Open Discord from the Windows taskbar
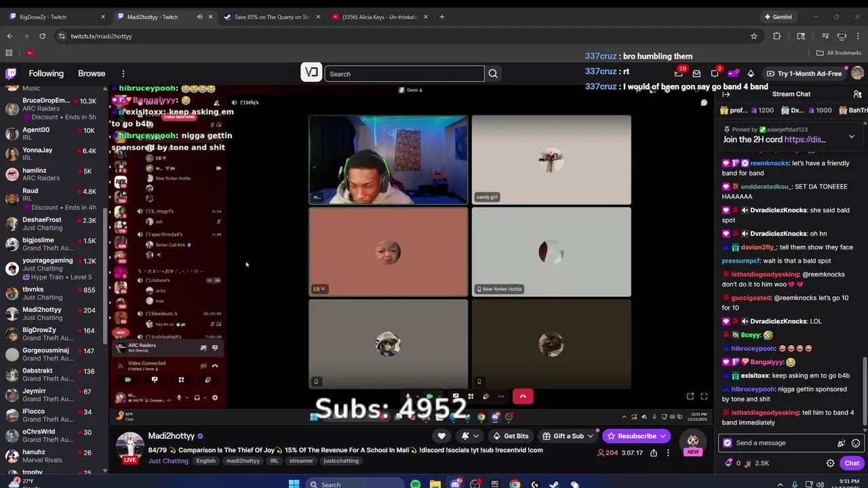868x488 pixels. (456, 484)
